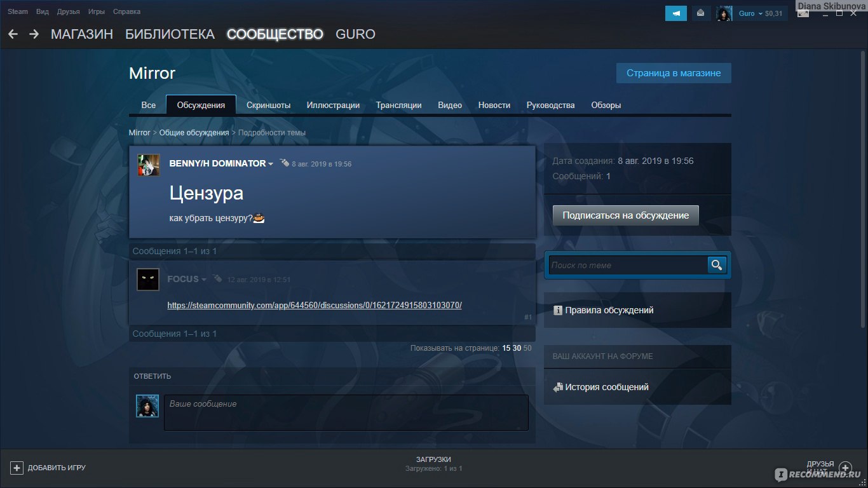Image resolution: width=868 pixels, height=488 pixels.
Task: Click Общие обсуждения breadcrumb link
Action: click(x=194, y=133)
